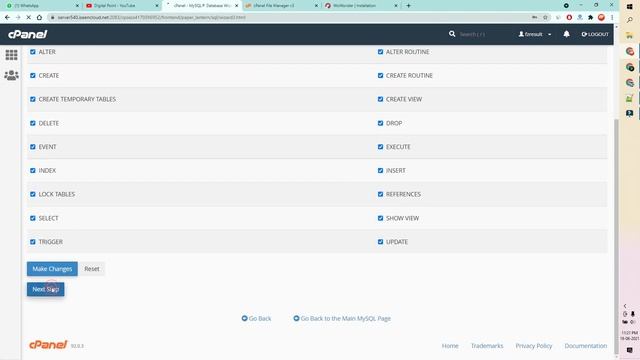Close the WhatsApp tab
The height and width of the screenshot is (360, 640).
point(77,6)
